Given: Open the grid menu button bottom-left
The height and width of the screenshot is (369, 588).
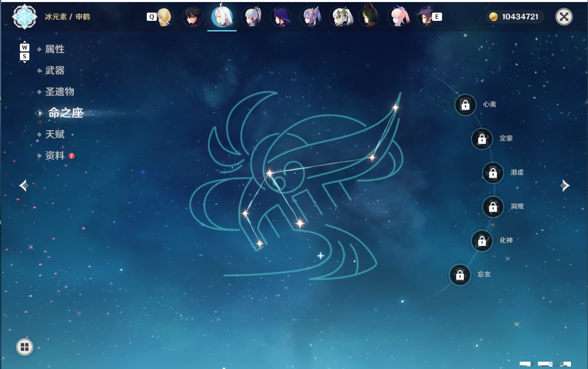Looking at the screenshot, I should tap(24, 347).
